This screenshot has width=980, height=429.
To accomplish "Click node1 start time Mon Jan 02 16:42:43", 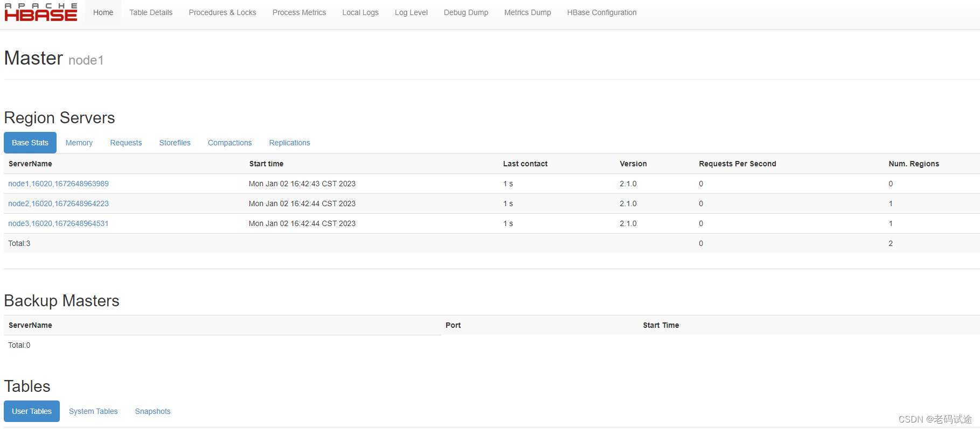I will point(302,184).
